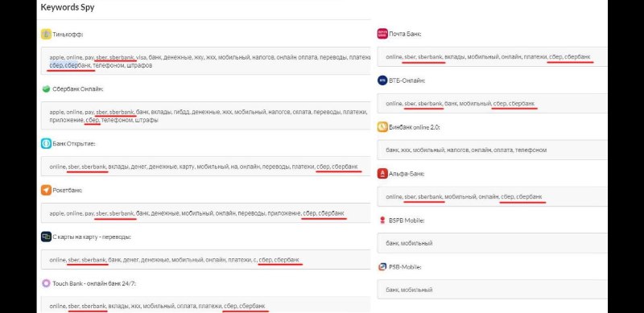Click the Keywords Spy heading
Screen dimensions: 644x313
click(x=68, y=7)
